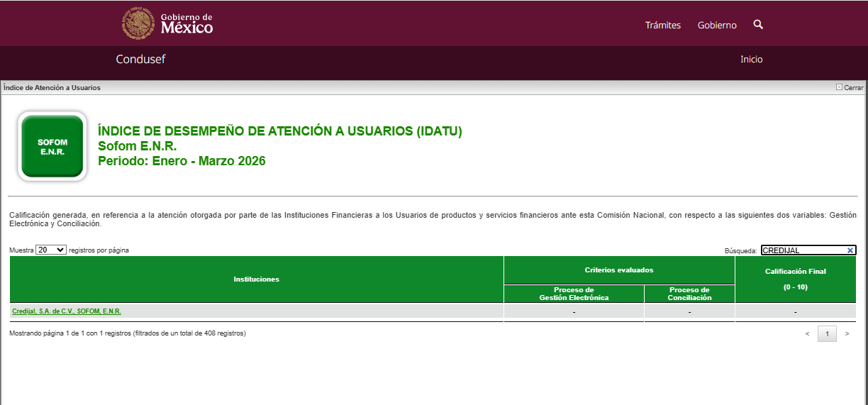The image size is (868, 405).
Task: Click the Sofom E.N.R. subtitle text
Action: (137, 146)
